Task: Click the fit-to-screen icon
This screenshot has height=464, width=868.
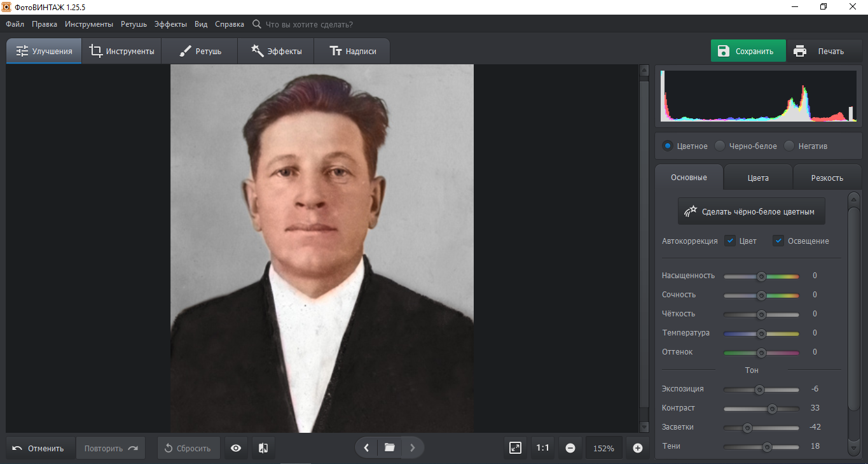Action: pyautogui.click(x=515, y=448)
